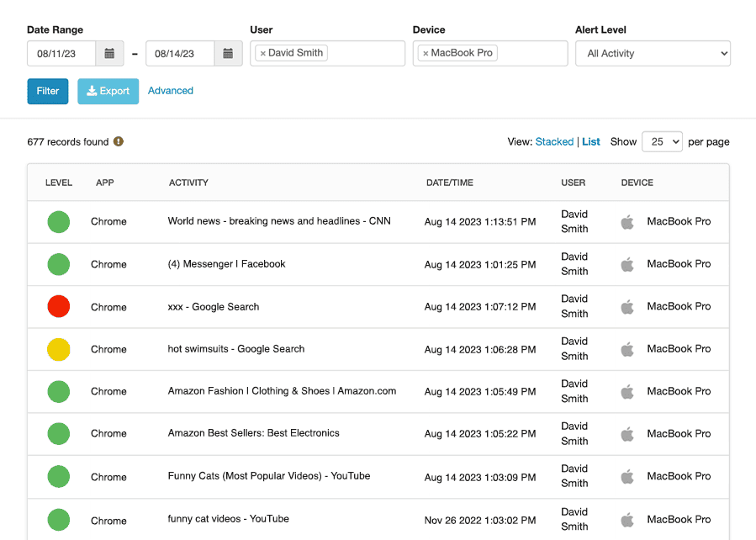Image resolution: width=756 pixels, height=540 pixels.
Task: Click the Apple logo on the funny cat videos row
Action: click(x=627, y=519)
